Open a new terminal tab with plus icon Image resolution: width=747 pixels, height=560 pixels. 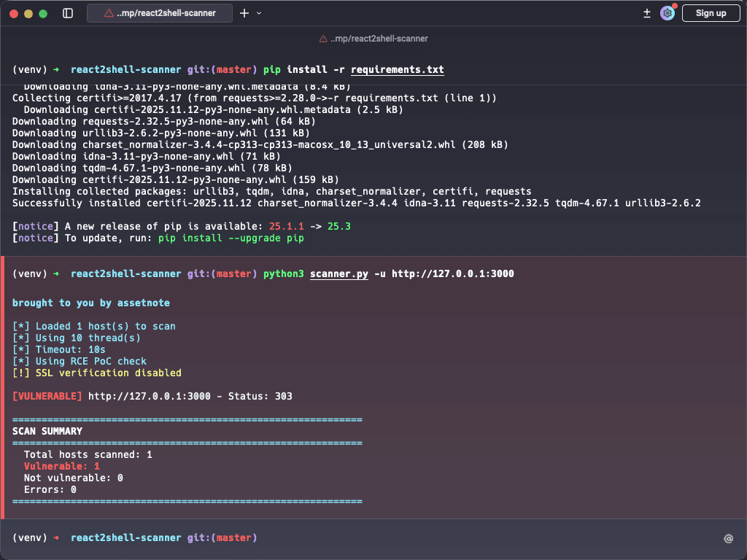point(244,12)
